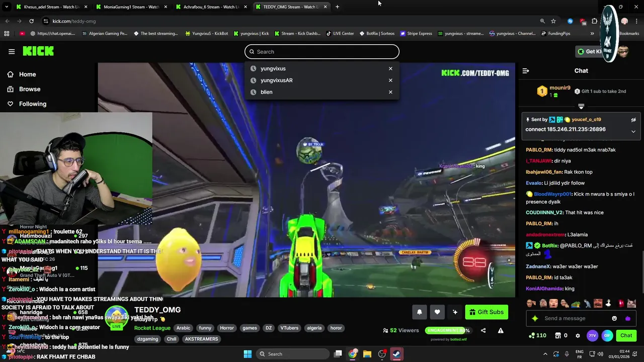This screenshot has height=362, width=644.
Task: Select yungvixusAR search suggestion
Action: pos(276,80)
